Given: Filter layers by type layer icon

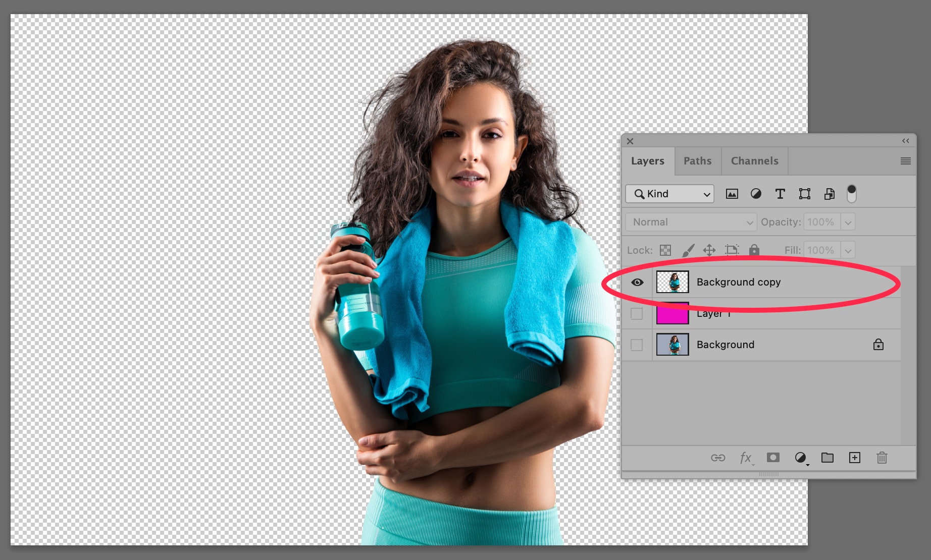Looking at the screenshot, I should [780, 194].
